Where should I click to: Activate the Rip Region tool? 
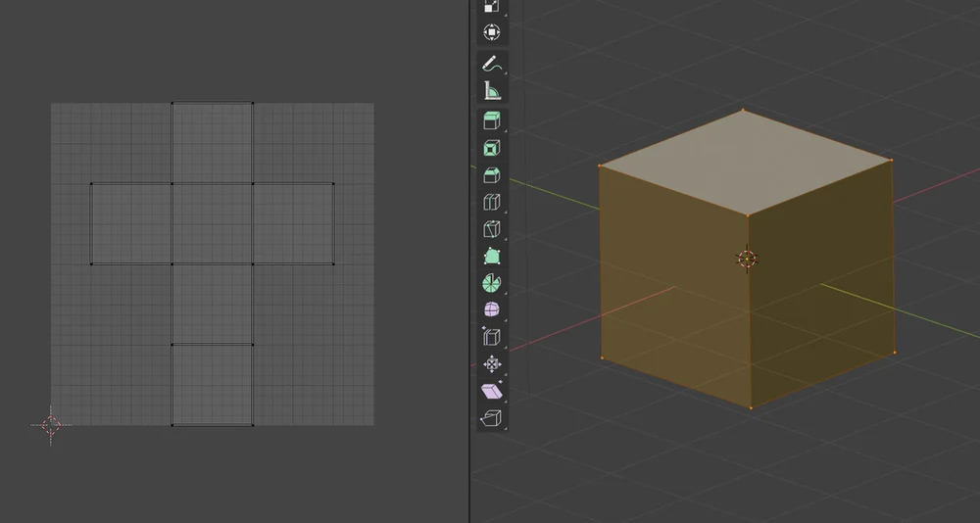(492, 418)
